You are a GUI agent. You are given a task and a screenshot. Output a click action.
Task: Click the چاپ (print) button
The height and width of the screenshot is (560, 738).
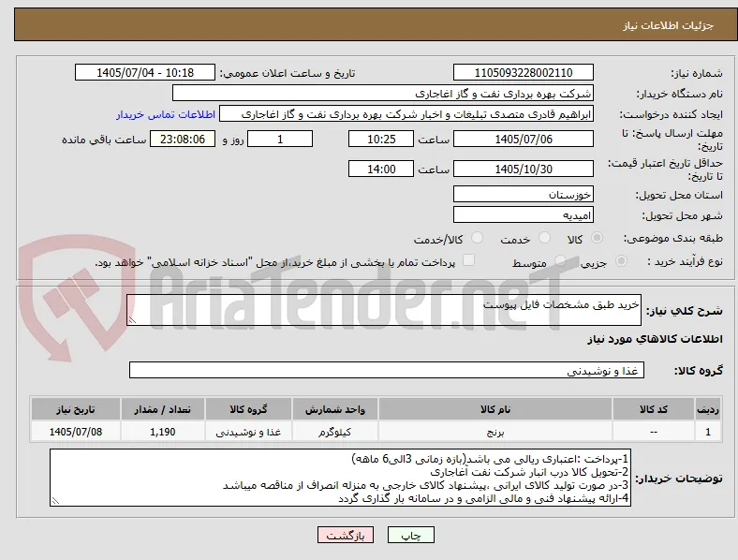coord(410,535)
